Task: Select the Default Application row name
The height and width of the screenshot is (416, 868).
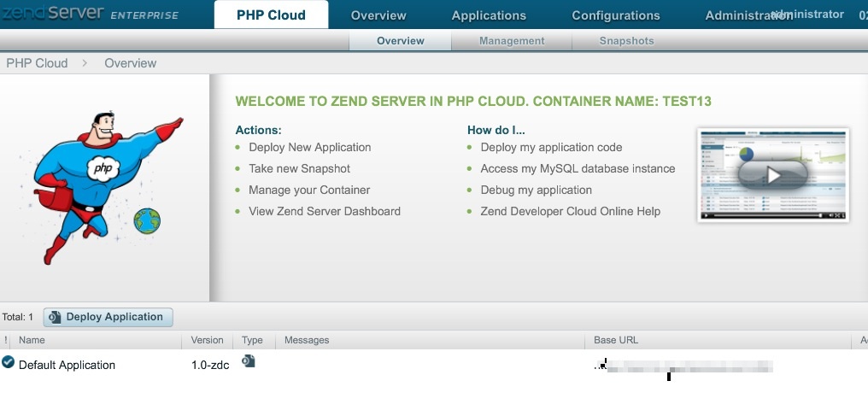Action: tap(67, 365)
